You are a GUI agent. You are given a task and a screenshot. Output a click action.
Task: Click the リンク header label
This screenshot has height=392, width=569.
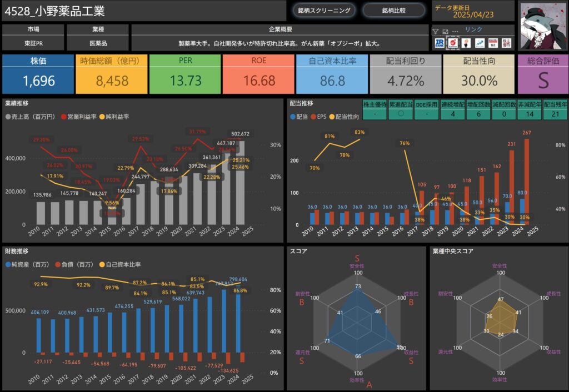[473, 29]
